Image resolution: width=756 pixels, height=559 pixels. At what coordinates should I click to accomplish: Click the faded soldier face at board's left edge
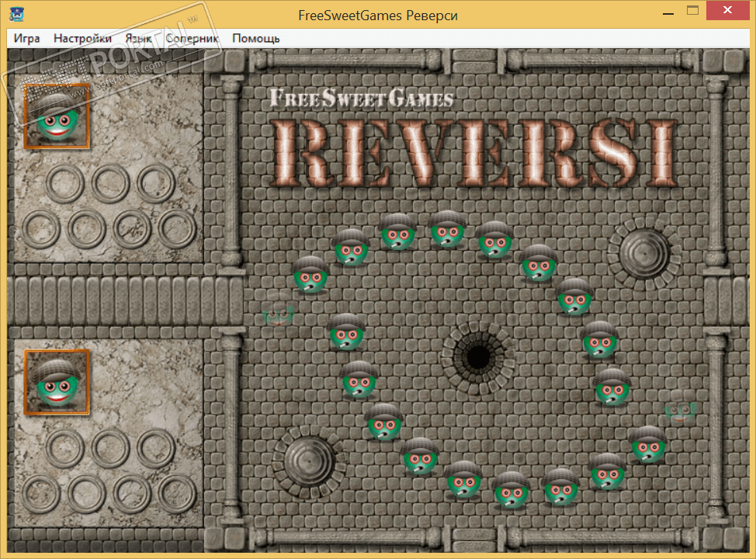tap(278, 311)
